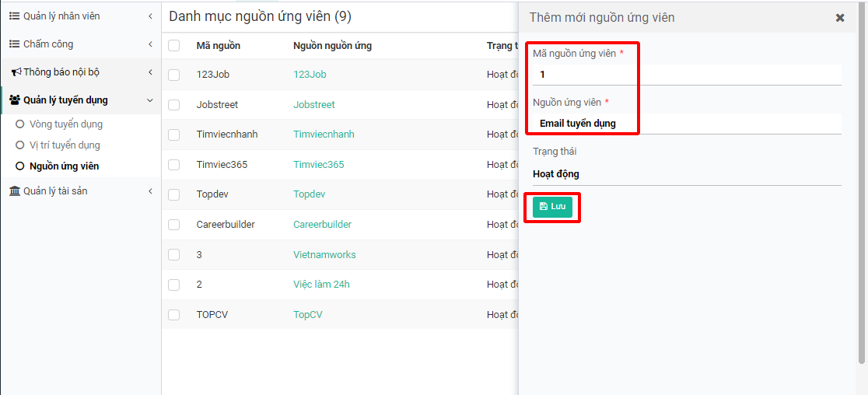Click the list icon beside Chấm công
Image resolution: width=868 pixels, height=395 pixels.
[x=14, y=44]
